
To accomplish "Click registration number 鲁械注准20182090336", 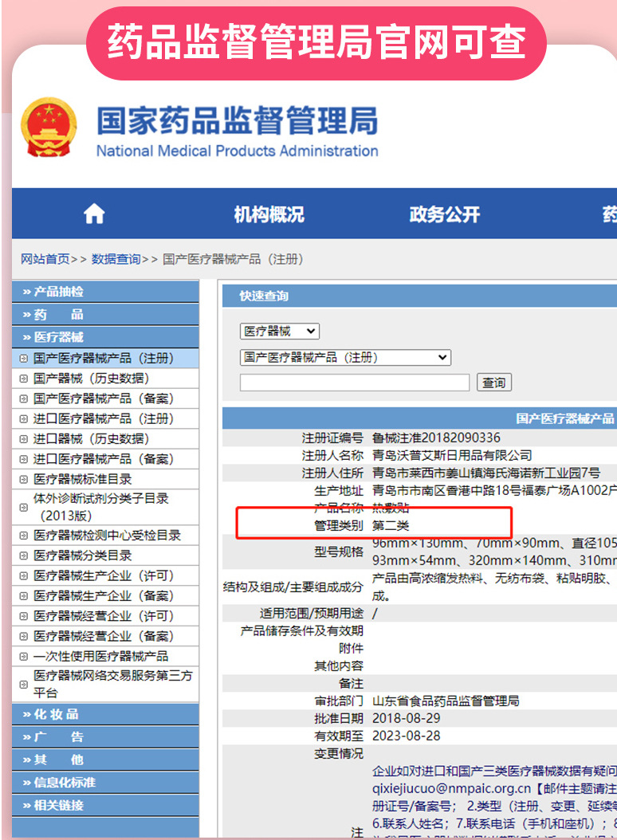I will [x=436, y=438].
